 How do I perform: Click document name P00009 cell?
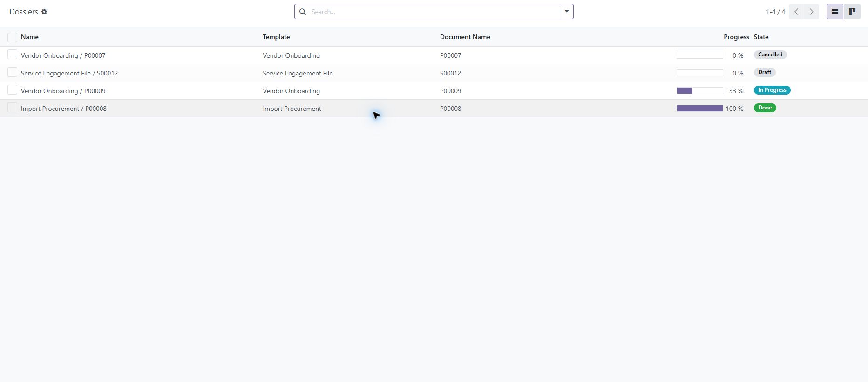click(x=451, y=91)
